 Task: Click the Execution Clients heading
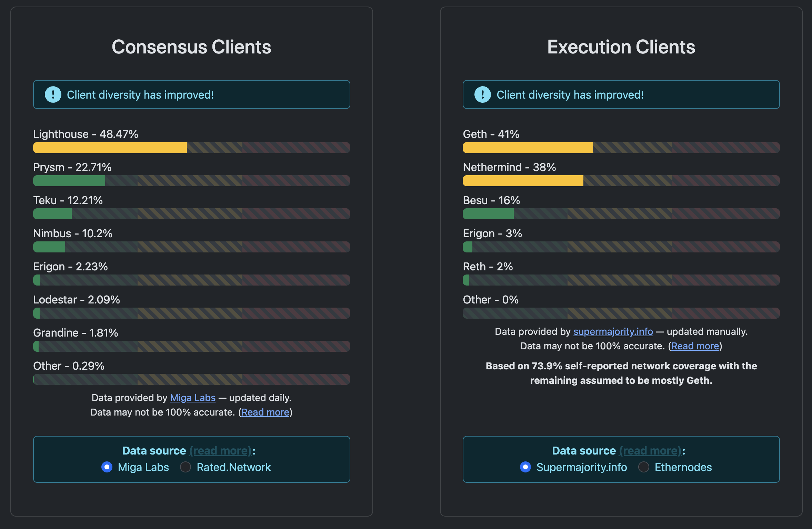(x=621, y=47)
